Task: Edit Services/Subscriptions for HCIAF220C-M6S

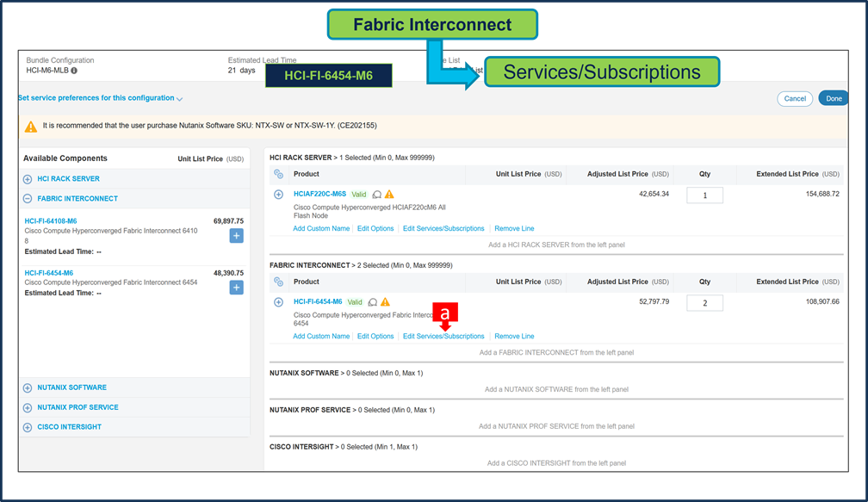Action: click(x=443, y=228)
